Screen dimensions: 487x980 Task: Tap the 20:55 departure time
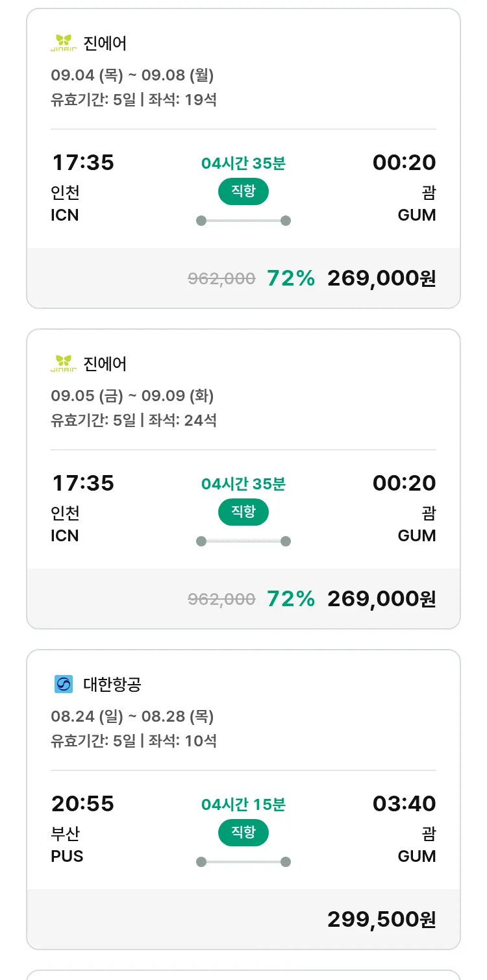tap(82, 803)
